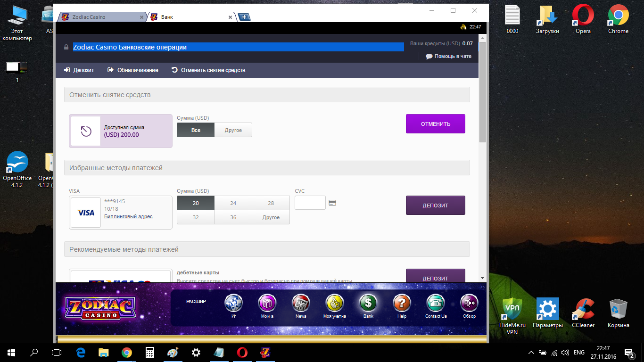Viewport: 644px width, 362px height.
Task: Open the Windows Start menu
Action: pos(11,352)
